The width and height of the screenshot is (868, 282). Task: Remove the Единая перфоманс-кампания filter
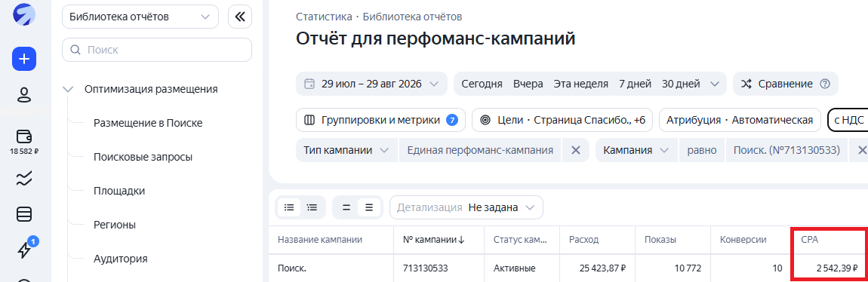point(576,150)
